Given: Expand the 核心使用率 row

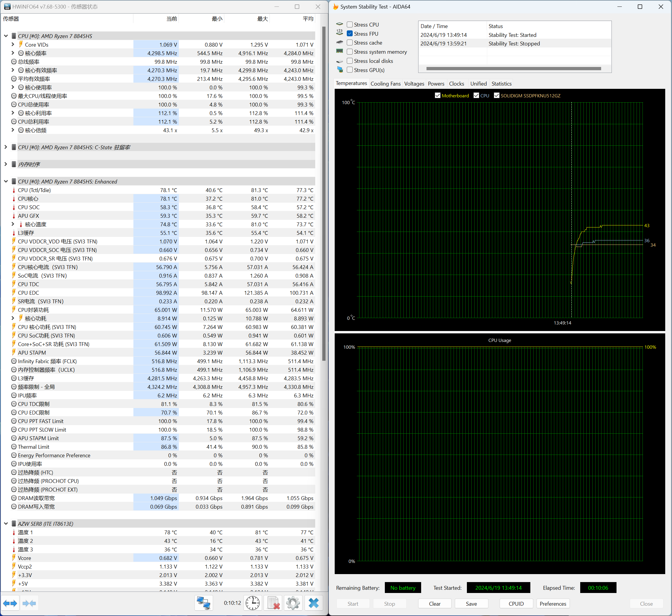Looking at the screenshot, I should (13, 87).
